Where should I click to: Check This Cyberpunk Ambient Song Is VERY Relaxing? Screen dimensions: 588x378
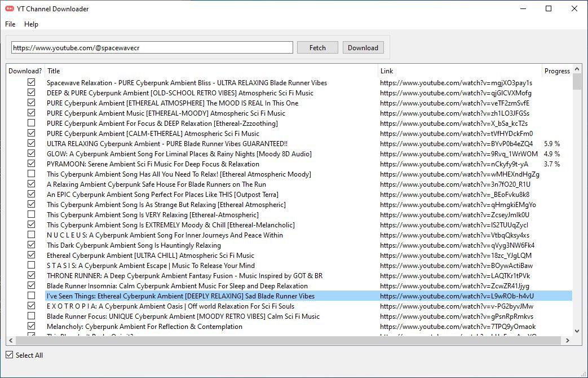click(31, 214)
